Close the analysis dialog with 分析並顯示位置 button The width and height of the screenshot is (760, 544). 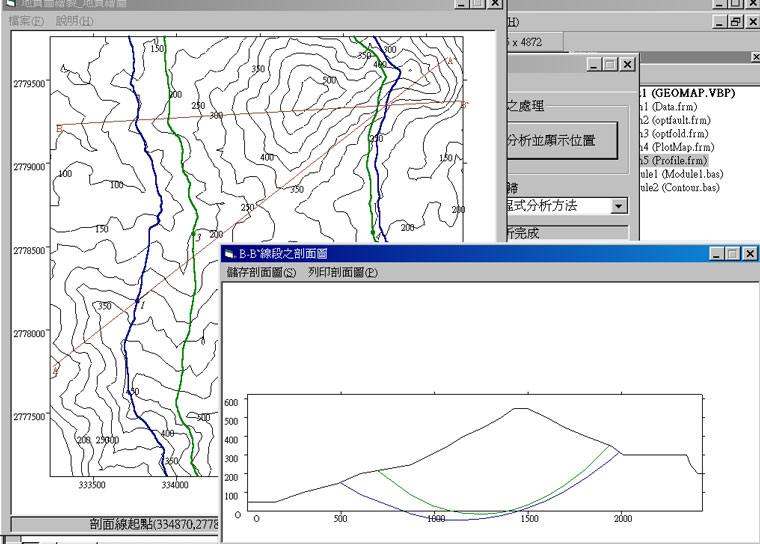click(x=627, y=64)
